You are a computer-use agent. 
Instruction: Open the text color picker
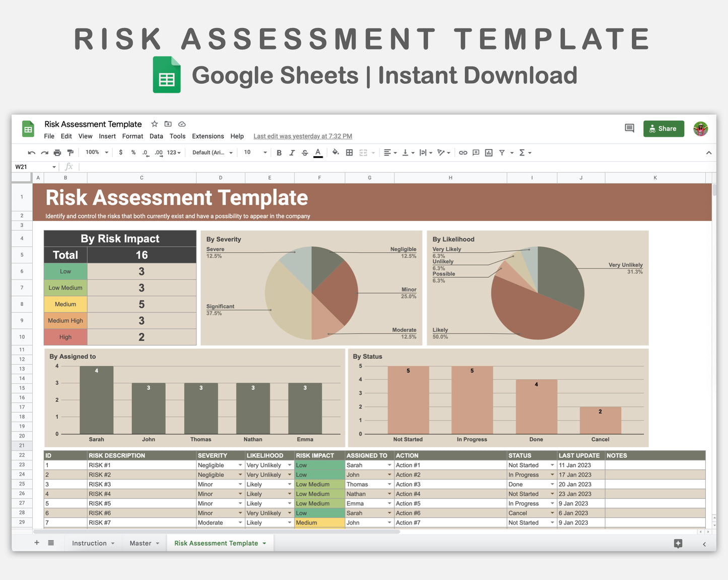318,153
